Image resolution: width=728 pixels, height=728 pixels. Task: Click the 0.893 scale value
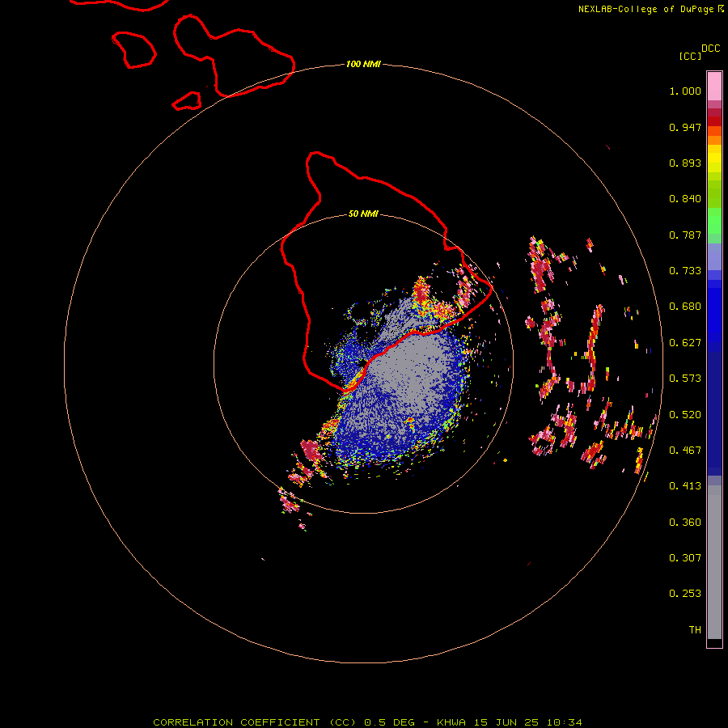(x=685, y=163)
